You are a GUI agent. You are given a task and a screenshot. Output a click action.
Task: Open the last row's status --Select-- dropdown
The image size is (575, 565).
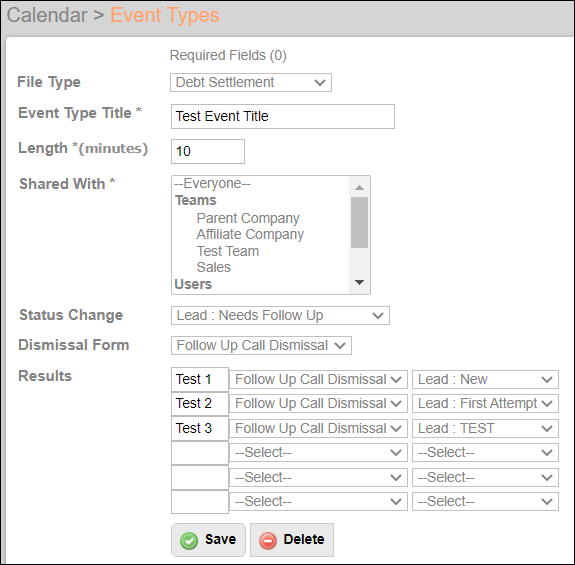485,501
